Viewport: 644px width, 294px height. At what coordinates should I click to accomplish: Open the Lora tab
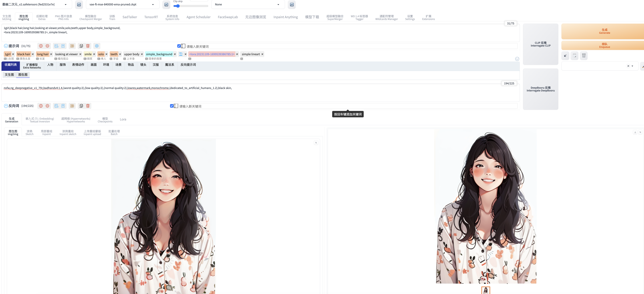click(123, 119)
